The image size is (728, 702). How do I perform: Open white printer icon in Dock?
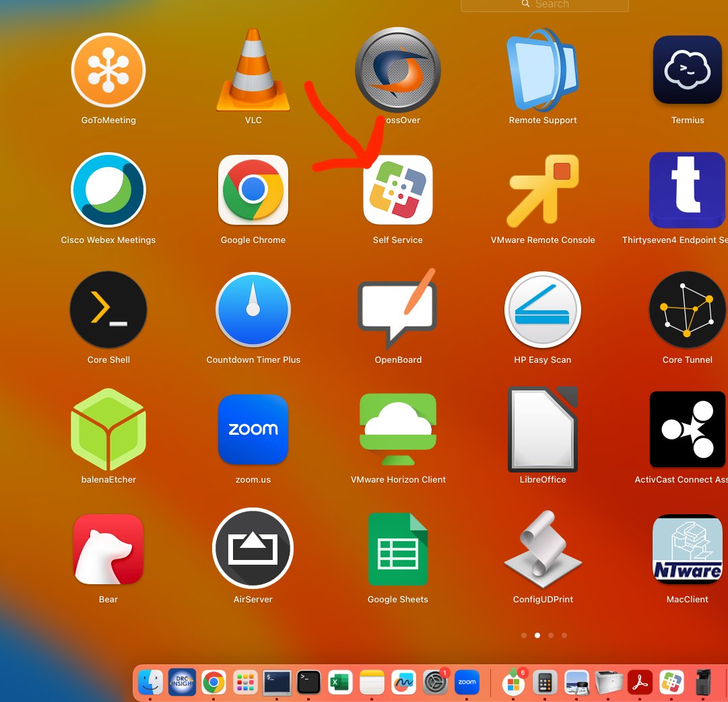coord(608,682)
